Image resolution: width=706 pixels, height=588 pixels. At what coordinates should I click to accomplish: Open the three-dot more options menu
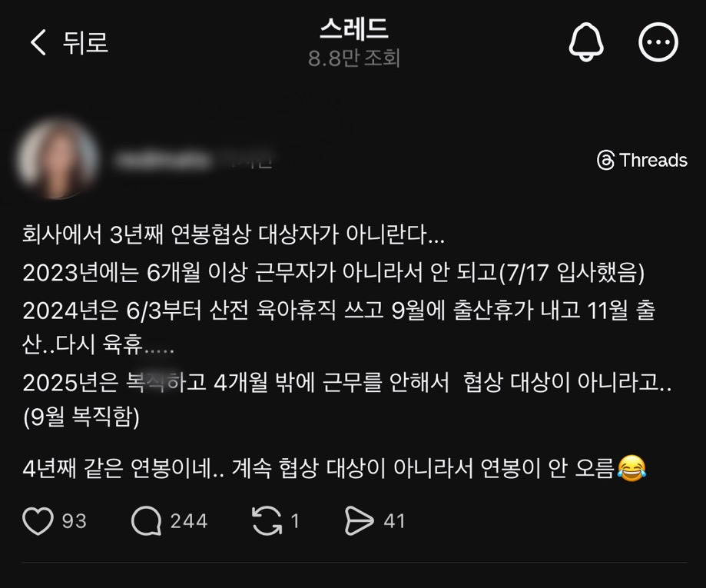click(658, 42)
